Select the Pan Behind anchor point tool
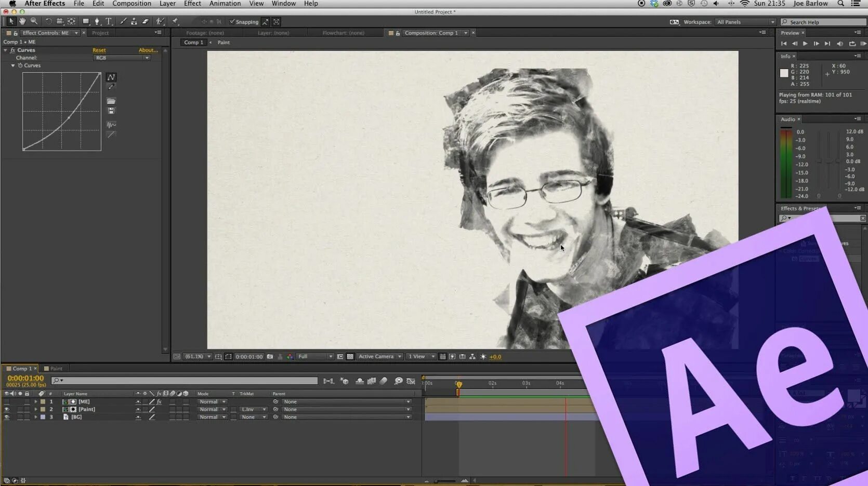Viewport: 868px width, 486px height. [71, 21]
